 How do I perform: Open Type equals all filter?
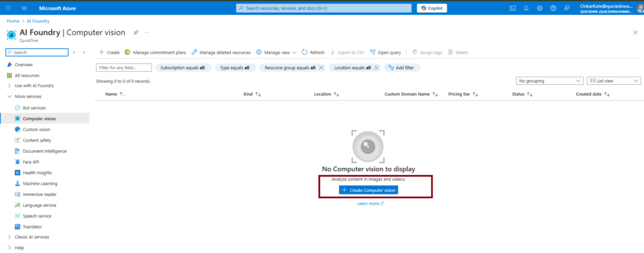point(235,68)
